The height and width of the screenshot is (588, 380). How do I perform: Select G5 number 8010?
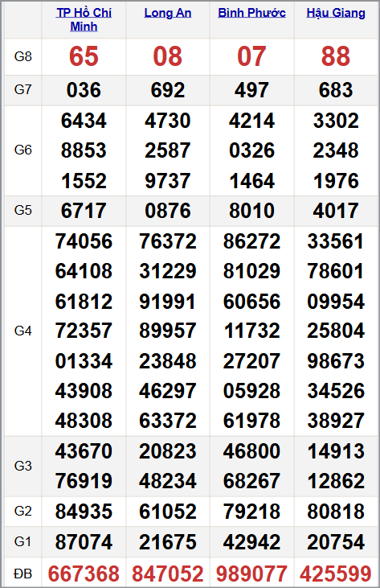[x=251, y=211]
